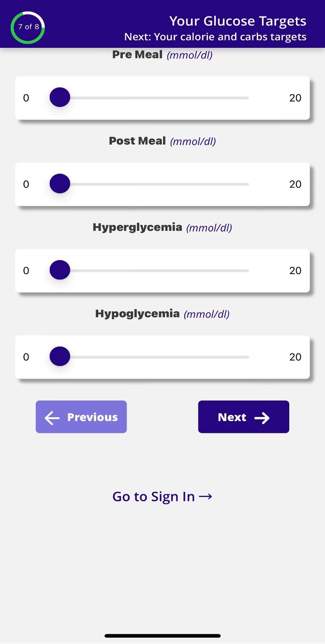325x644 pixels.
Task: Open the Go to Sign In link
Action: (153, 497)
